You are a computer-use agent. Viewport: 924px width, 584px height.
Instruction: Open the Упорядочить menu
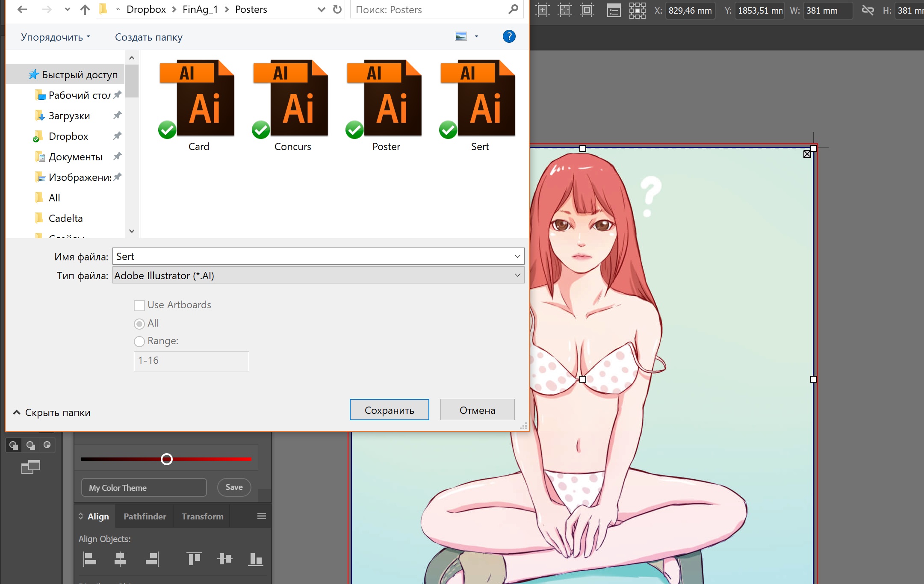(x=56, y=37)
